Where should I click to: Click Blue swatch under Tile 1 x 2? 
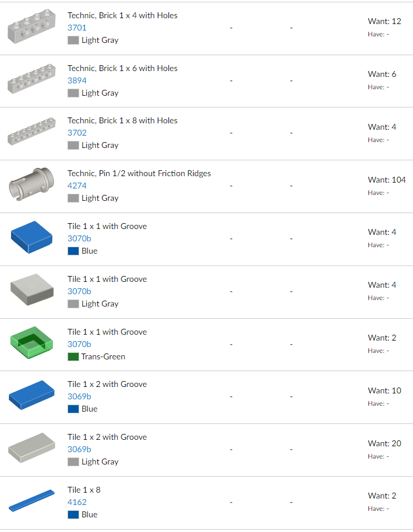click(x=73, y=409)
